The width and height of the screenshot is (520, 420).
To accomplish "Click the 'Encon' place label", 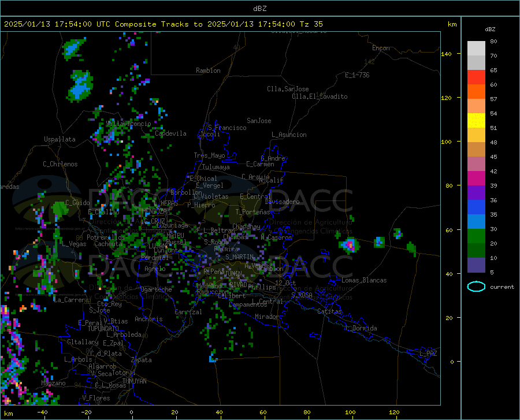I will click(381, 48).
